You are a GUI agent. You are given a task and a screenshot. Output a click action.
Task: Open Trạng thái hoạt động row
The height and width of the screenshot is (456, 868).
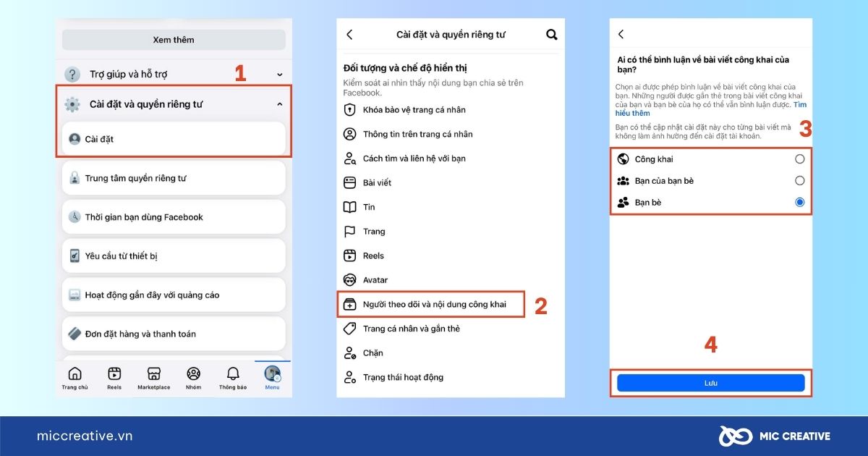[449, 377]
